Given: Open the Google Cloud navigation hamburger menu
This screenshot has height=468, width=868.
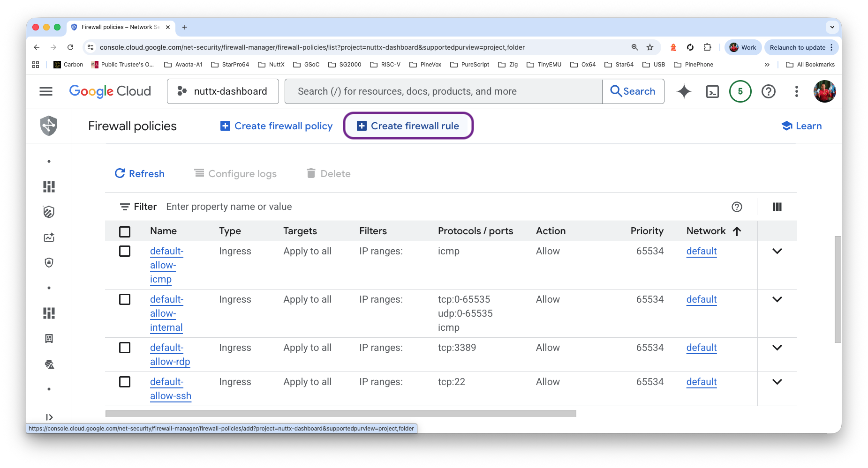Looking at the screenshot, I should click(x=46, y=91).
